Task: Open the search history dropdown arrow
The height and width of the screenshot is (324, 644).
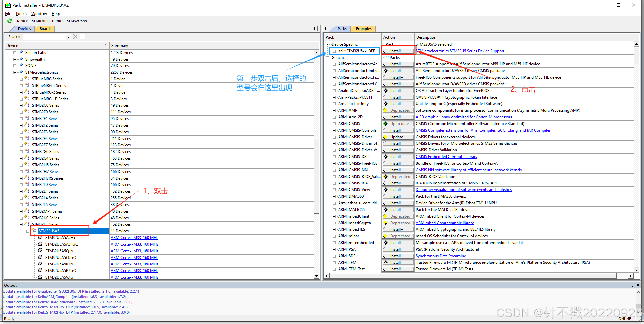Action: pyautogui.click(x=68, y=37)
